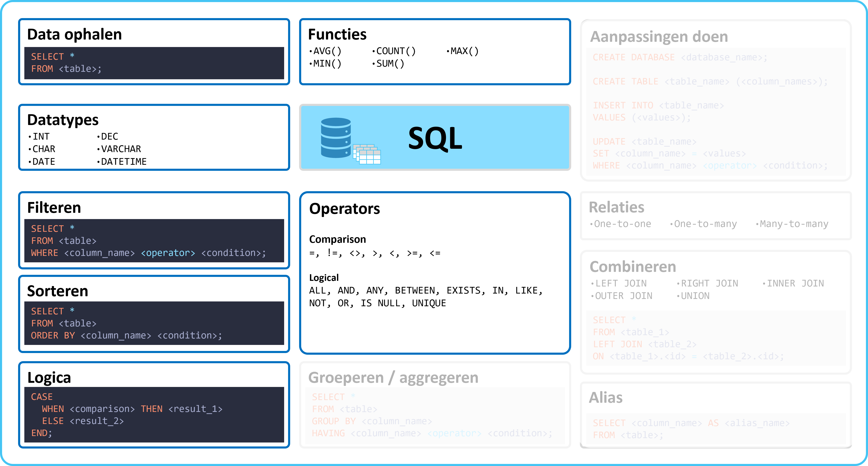Click the Aanpassingen doen heading
This screenshot has width=868, height=466.
click(659, 36)
